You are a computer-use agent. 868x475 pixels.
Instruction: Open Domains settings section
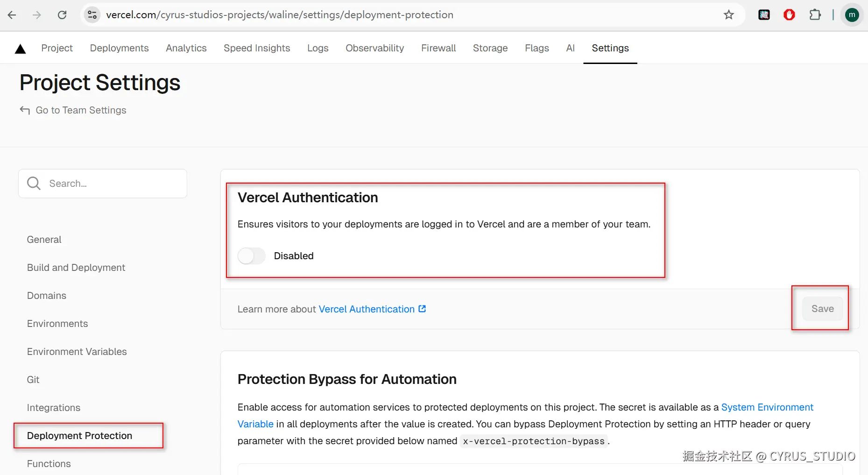pos(47,296)
